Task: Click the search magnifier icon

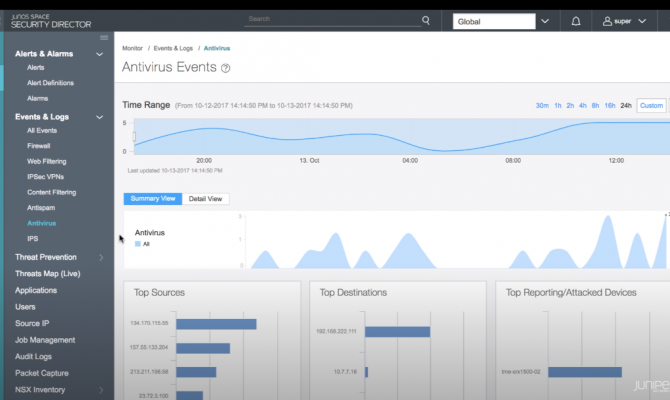Action: (x=426, y=19)
